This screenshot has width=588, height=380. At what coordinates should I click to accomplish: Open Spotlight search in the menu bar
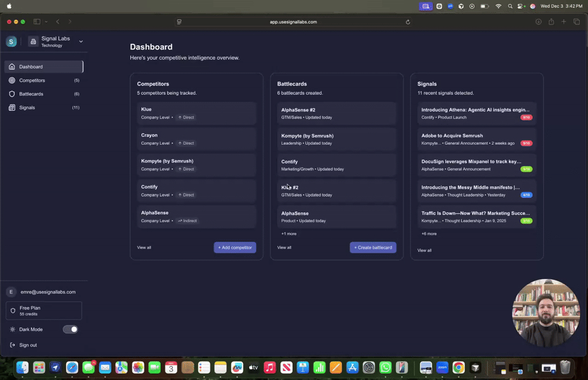510,6
